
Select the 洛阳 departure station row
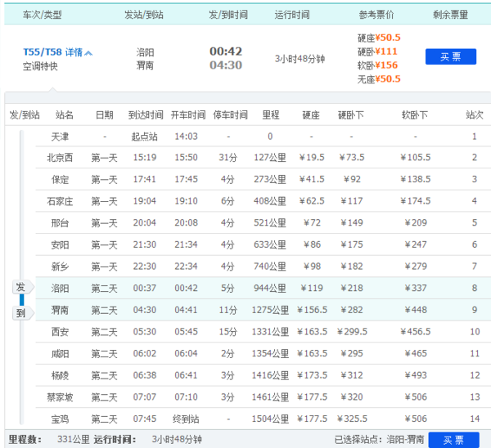61,288
